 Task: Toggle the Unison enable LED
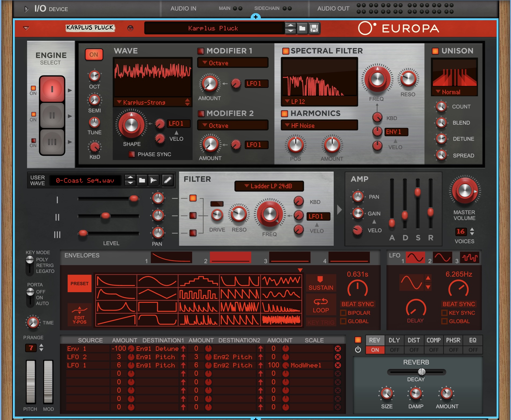coord(435,51)
